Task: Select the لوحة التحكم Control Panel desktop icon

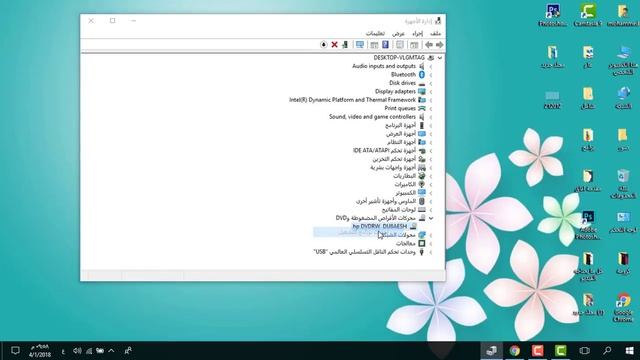Action: (x=623, y=222)
